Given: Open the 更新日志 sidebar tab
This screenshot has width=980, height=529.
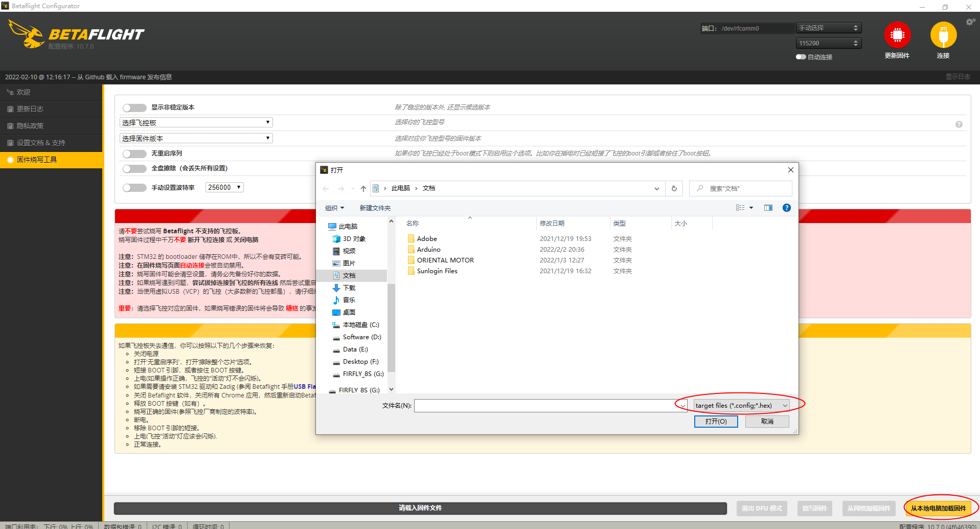Looking at the screenshot, I should pos(51,109).
